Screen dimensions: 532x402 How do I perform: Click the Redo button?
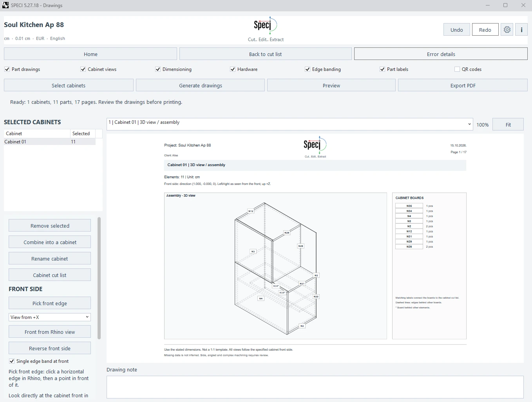coord(485,30)
